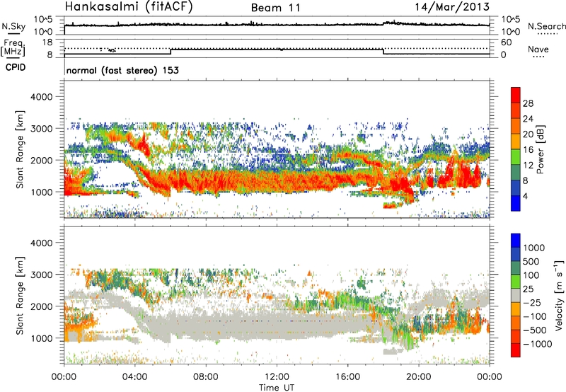Select the '-25' velocity colorbar tick
This screenshot has width=566, height=392.
[x=532, y=303]
